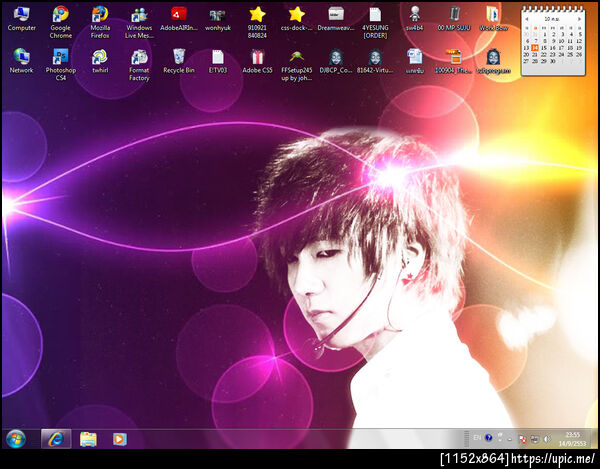Select the AdobeAIRInstaller icon
Image resolution: width=600 pixels, height=469 pixels.
click(179, 19)
